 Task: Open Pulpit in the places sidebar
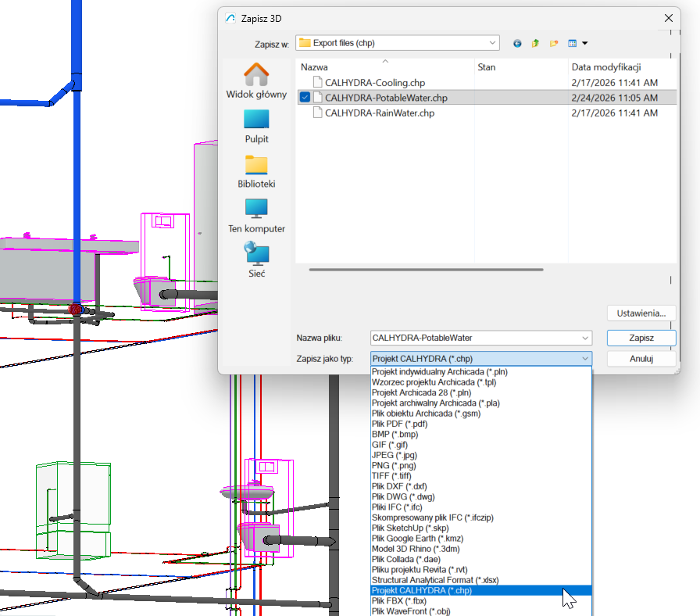pyautogui.click(x=256, y=127)
